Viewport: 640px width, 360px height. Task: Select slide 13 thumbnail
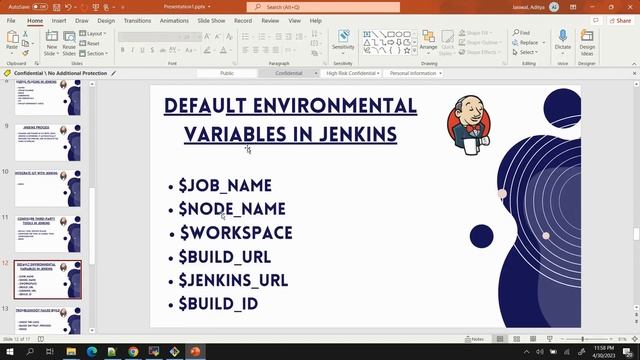[x=48, y=320]
